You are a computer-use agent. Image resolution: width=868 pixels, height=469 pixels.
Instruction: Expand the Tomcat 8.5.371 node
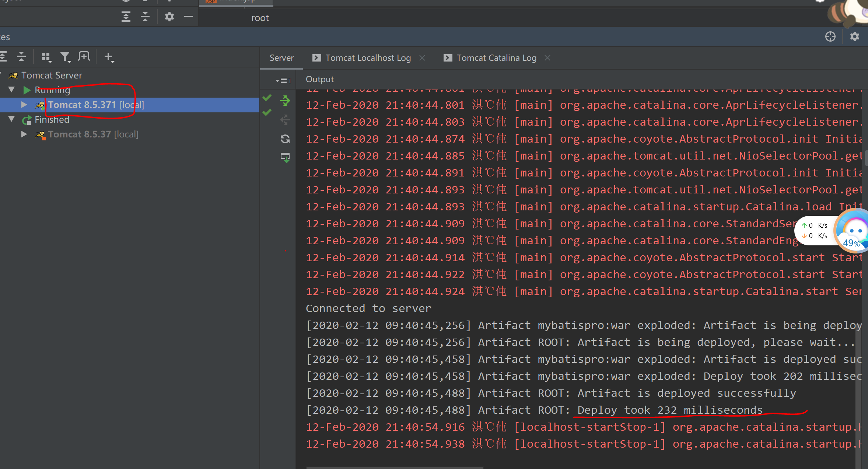(24, 105)
